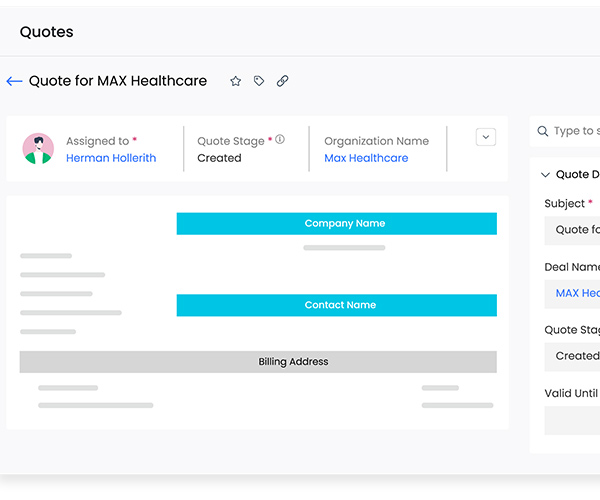Image resolution: width=600 pixels, height=500 pixels.
Task: Click in the Type to search box
Action: click(x=576, y=131)
